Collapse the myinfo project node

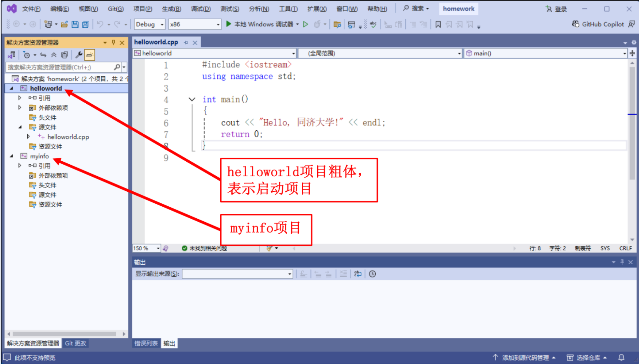11,156
